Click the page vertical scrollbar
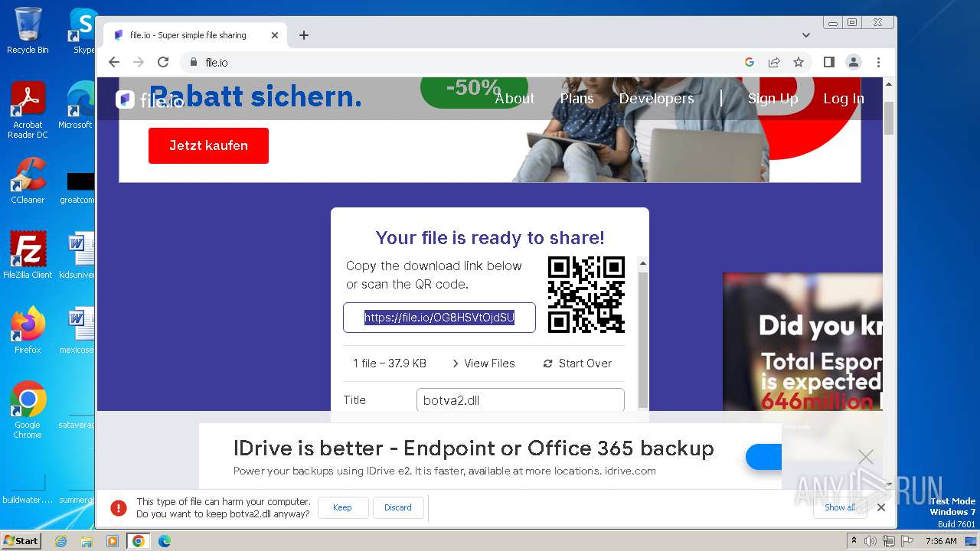 889,117
